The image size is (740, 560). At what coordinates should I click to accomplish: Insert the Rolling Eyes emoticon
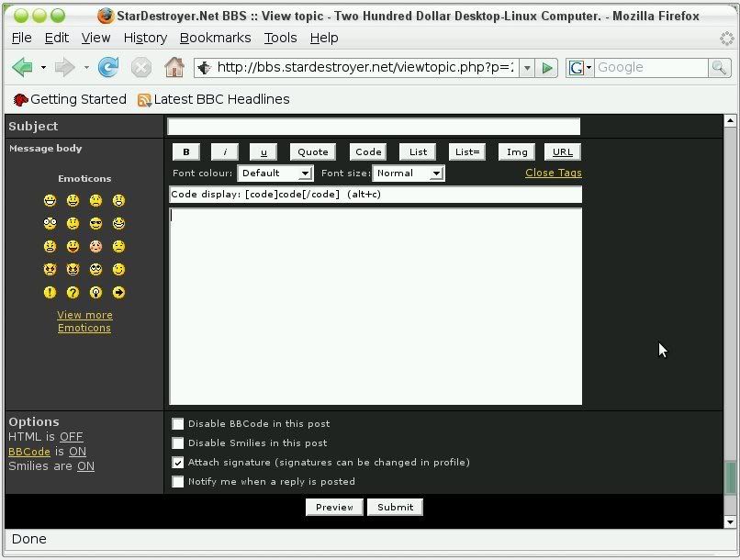tap(95, 269)
